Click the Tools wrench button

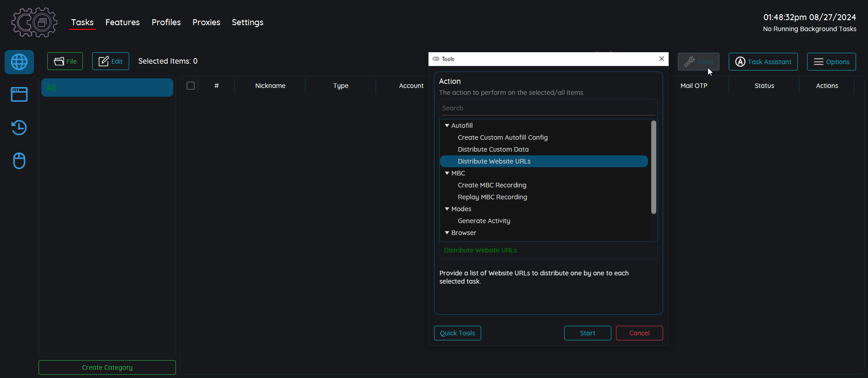(x=698, y=62)
